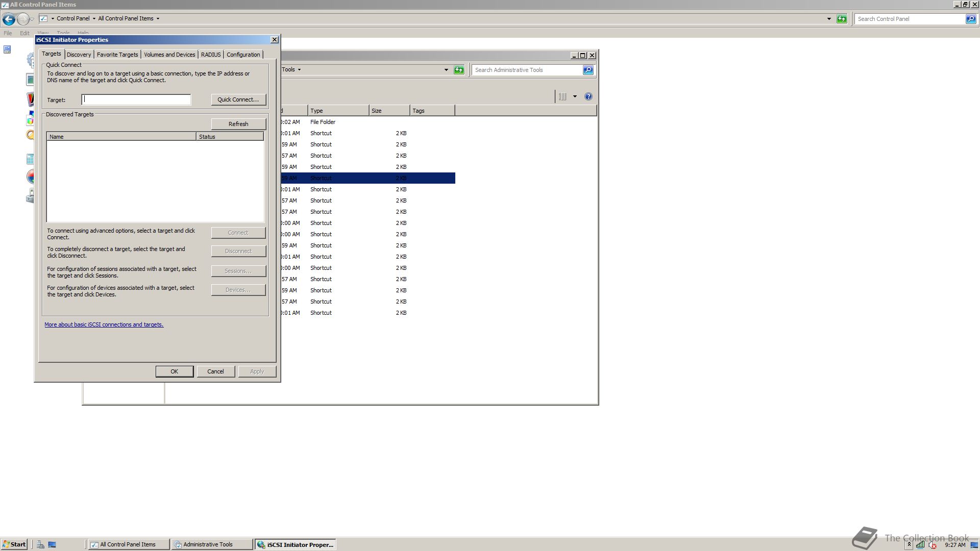Click the network signal tray icon
The height and width of the screenshot is (551, 980).
click(920, 544)
